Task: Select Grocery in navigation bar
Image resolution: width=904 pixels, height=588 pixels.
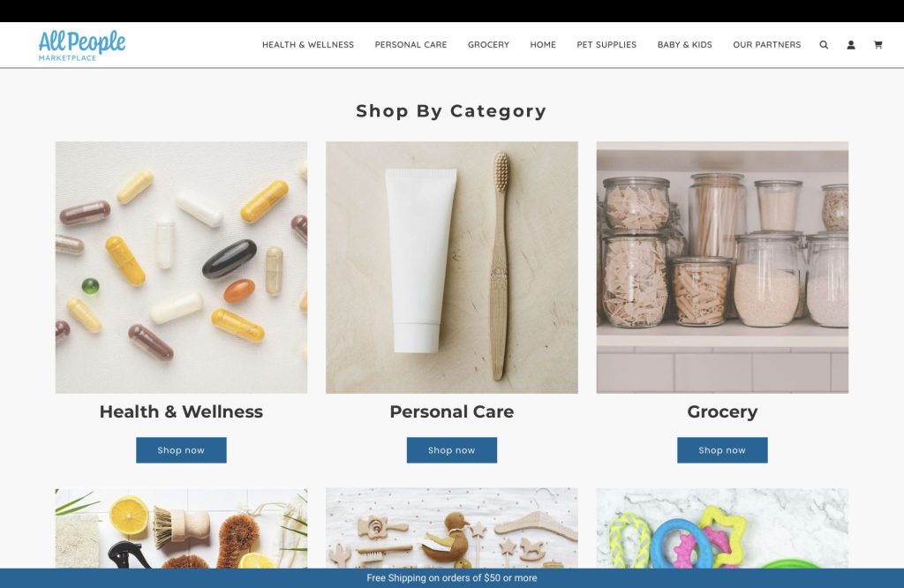Action: [488, 45]
